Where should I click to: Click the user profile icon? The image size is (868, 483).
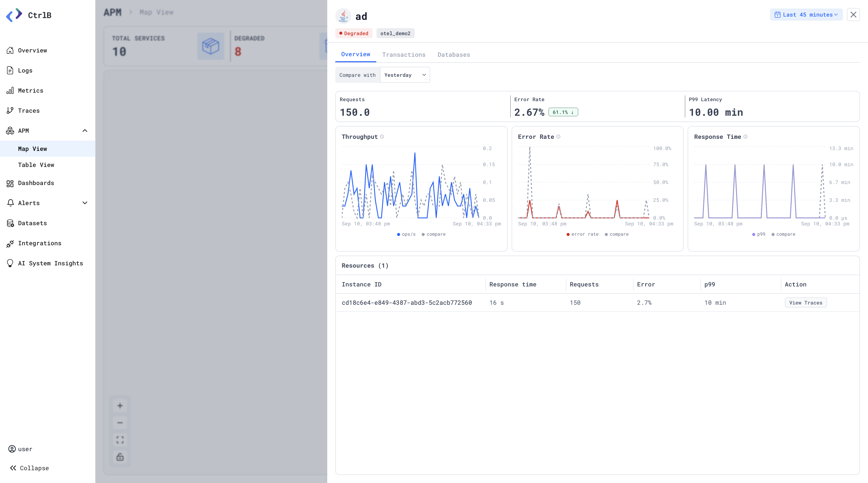pyautogui.click(x=12, y=449)
